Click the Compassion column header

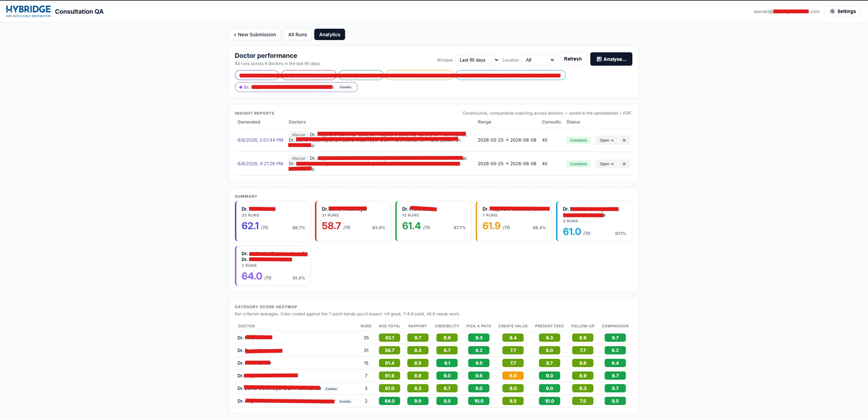pyautogui.click(x=615, y=326)
